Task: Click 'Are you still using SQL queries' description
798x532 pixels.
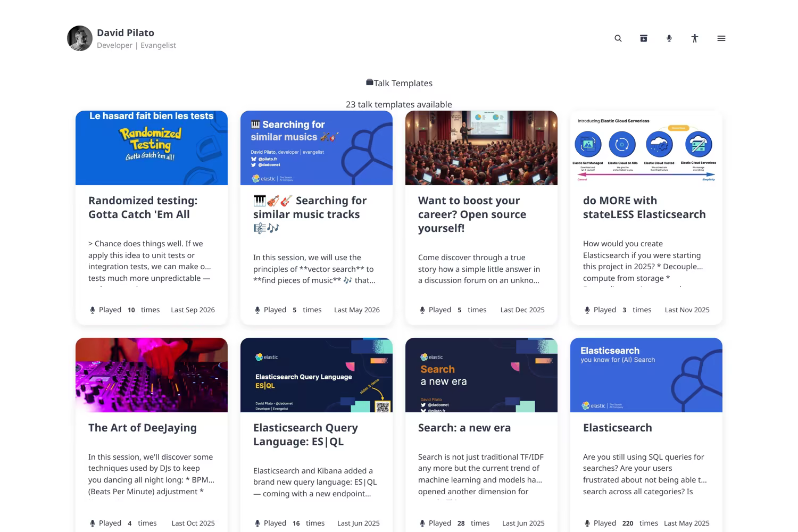Action: click(645, 474)
